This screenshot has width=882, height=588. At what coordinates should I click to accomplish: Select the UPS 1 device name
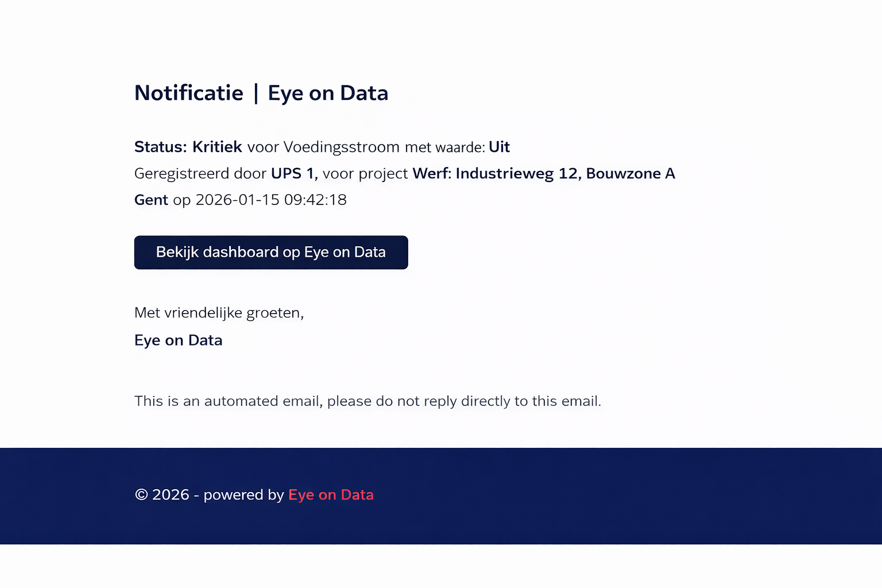292,173
